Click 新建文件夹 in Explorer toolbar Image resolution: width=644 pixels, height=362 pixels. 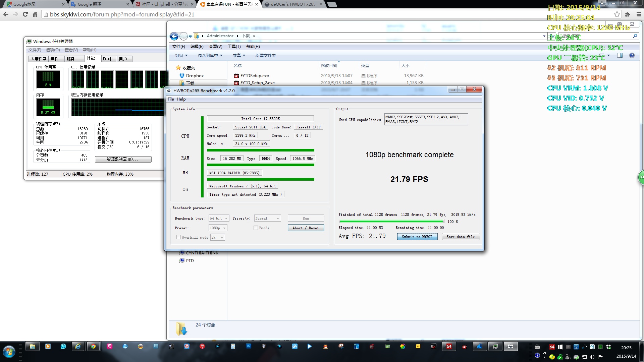266,56
